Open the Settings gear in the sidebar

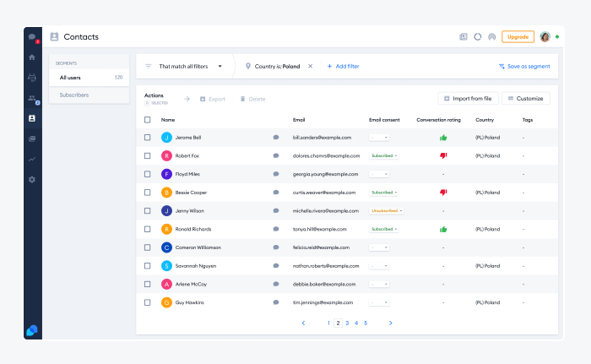tap(32, 179)
